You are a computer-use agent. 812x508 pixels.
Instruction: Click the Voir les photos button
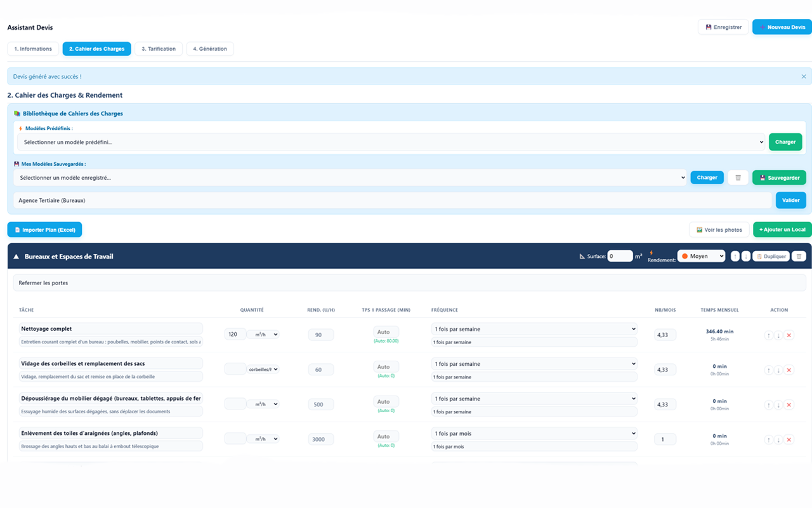pyautogui.click(x=719, y=229)
